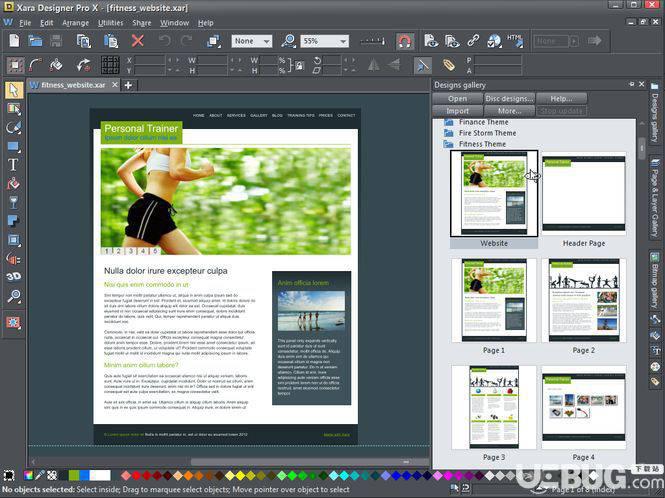
Task: Open the 55% zoom dropdown
Action: [324, 41]
